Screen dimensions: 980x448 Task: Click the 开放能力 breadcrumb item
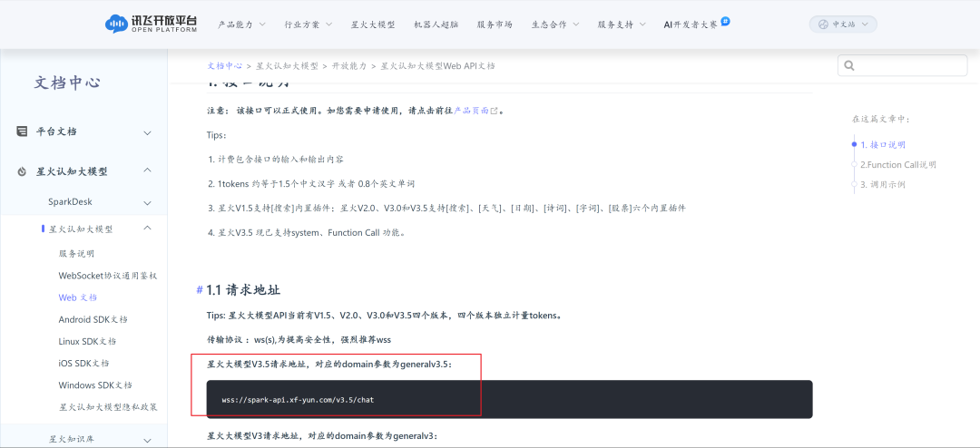[x=348, y=65]
